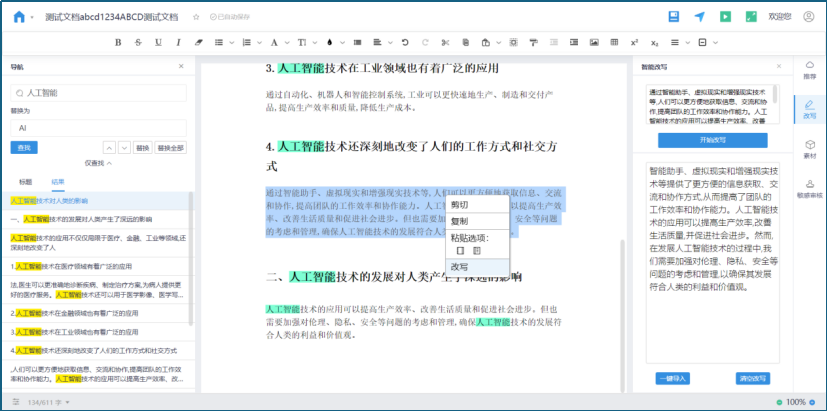
Task: Click the 替换全部 button
Action: [170, 147]
